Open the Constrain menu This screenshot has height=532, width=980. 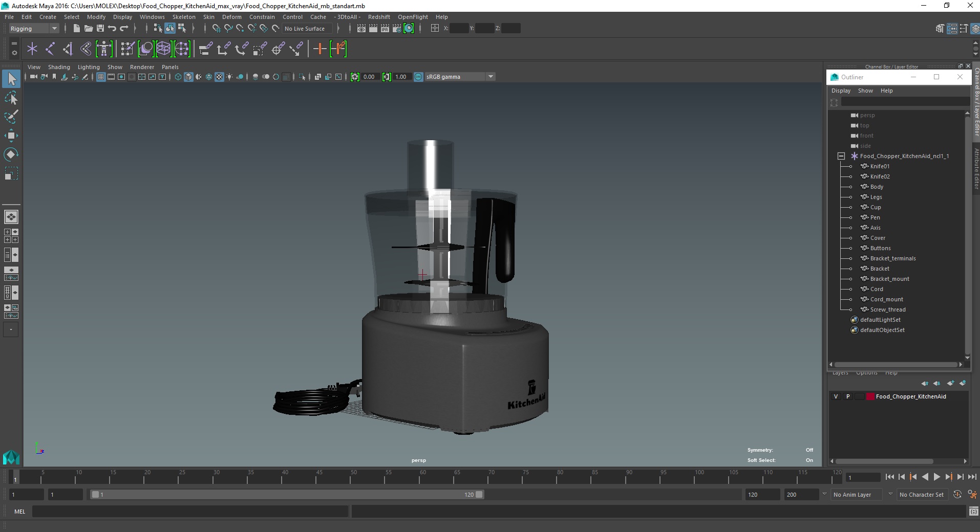262,17
